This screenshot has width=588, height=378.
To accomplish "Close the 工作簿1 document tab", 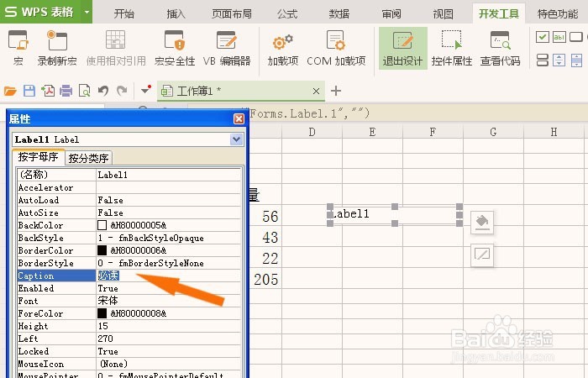I will pos(316,91).
